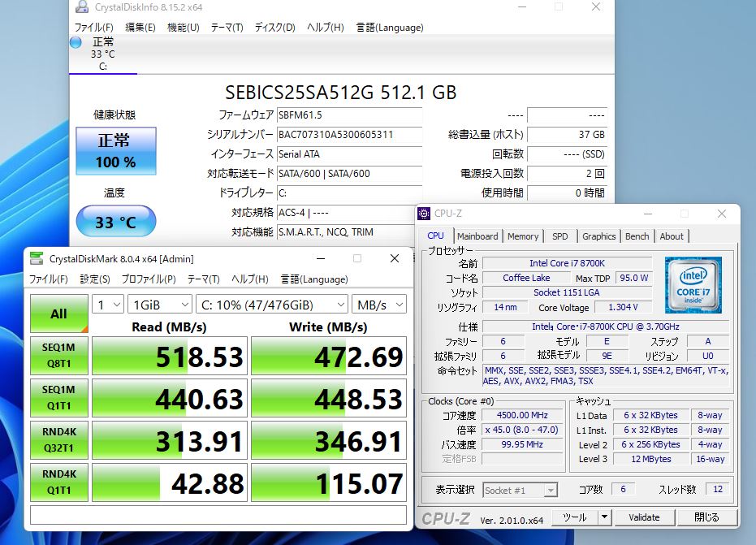The height and width of the screenshot is (545, 756).
Task: Open 機能(U) menu in CrystalDiskInfo
Action: (184, 28)
